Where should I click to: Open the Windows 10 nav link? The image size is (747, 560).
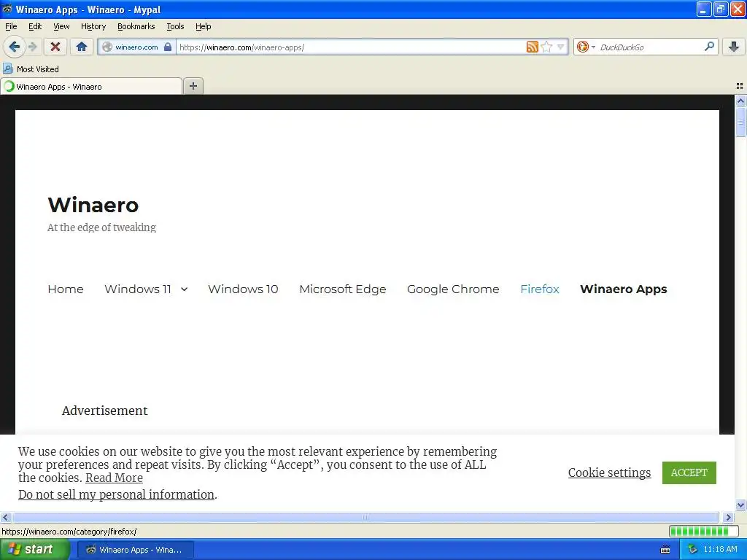[243, 289]
